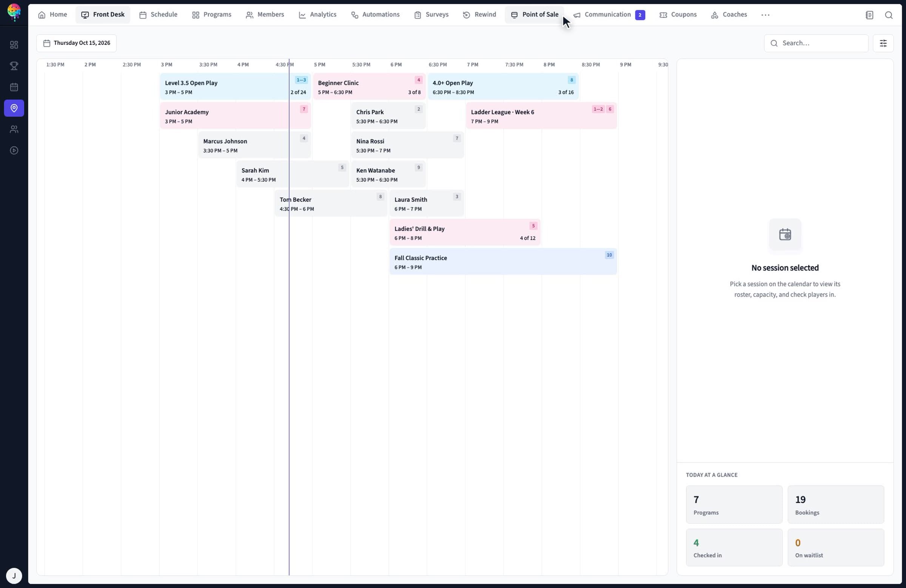Screen dimensions: 906x588
Task: Switch to the Analytics tab
Action: point(317,15)
